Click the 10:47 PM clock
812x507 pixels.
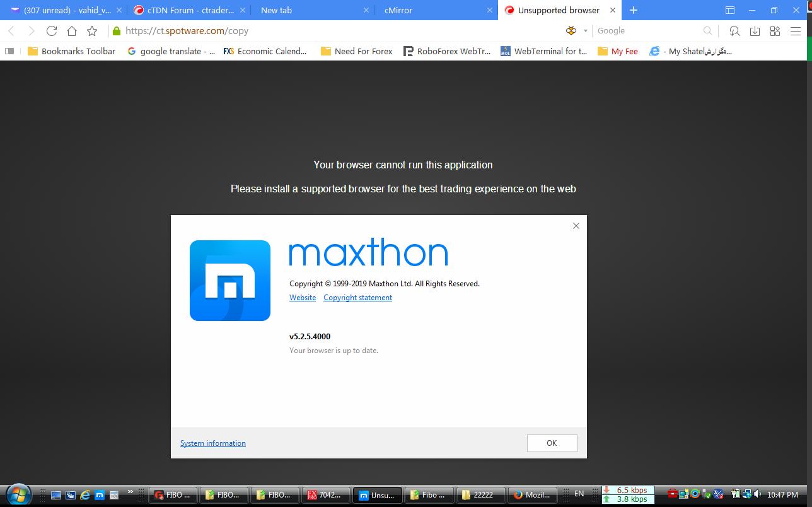point(782,495)
